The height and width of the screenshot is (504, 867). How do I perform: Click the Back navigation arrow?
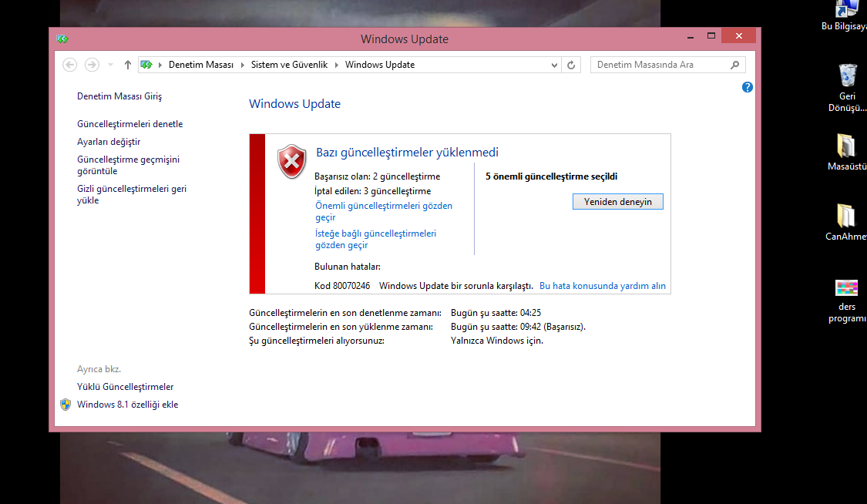69,65
